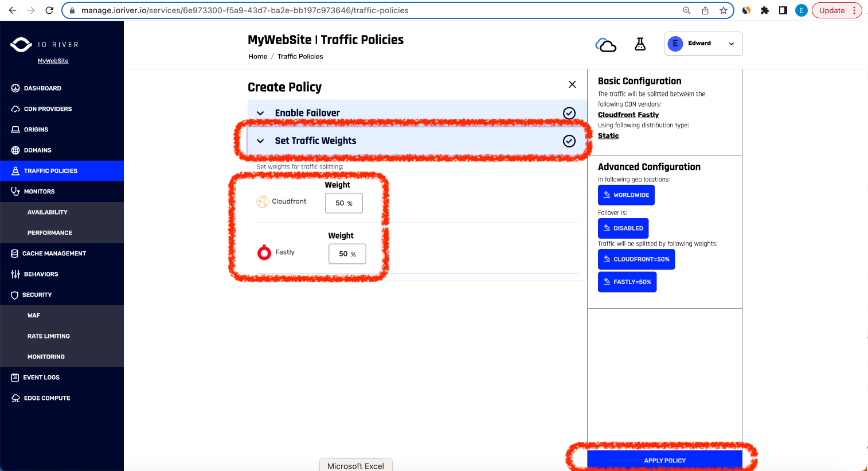This screenshot has width=868, height=471.
Task: Edit the Worldwide geo location
Action: [x=626, y=195]
